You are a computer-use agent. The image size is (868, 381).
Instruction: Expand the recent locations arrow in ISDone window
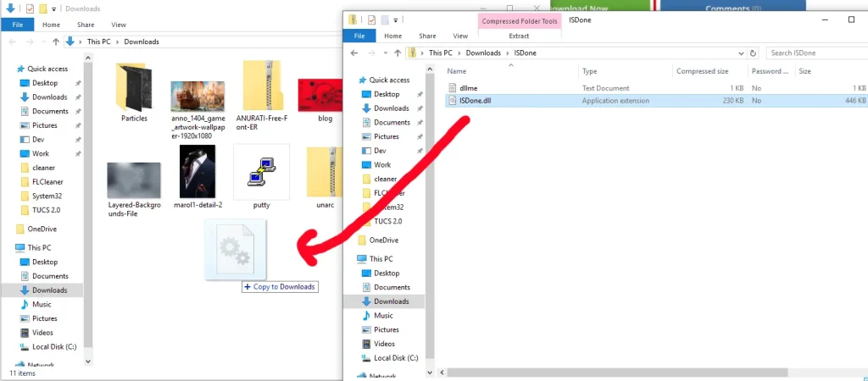pos(385,53)
